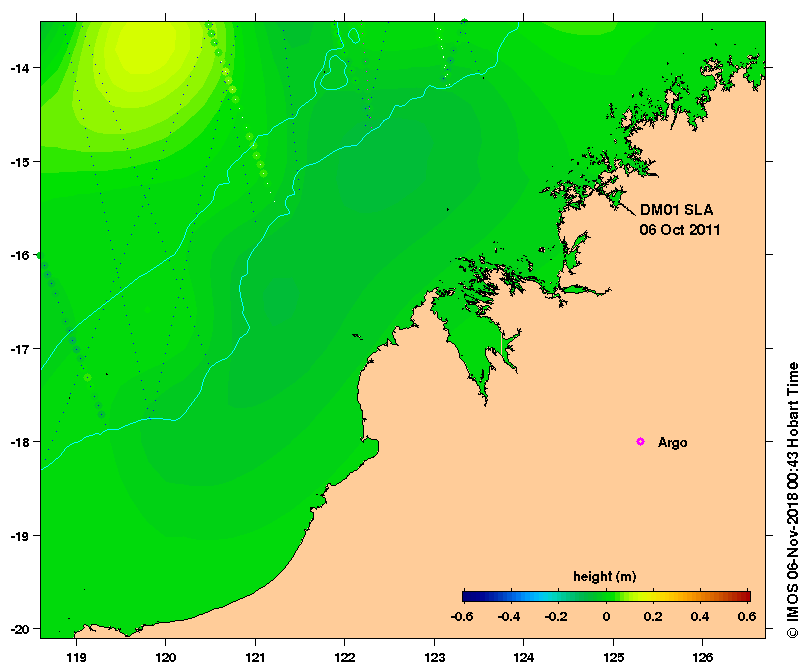The width and height of the screenshot is (809, 672).
Task: Click longitude label '123'
Action: [x=434, y=658]
